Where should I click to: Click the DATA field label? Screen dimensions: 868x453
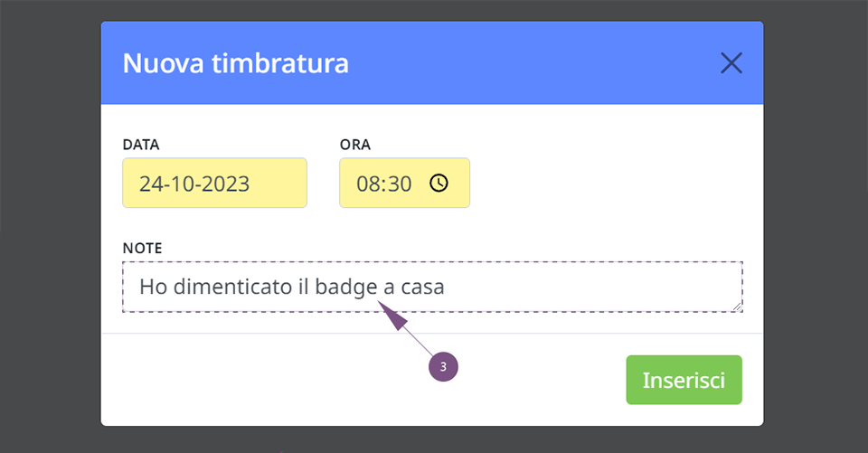pos(141,145)
